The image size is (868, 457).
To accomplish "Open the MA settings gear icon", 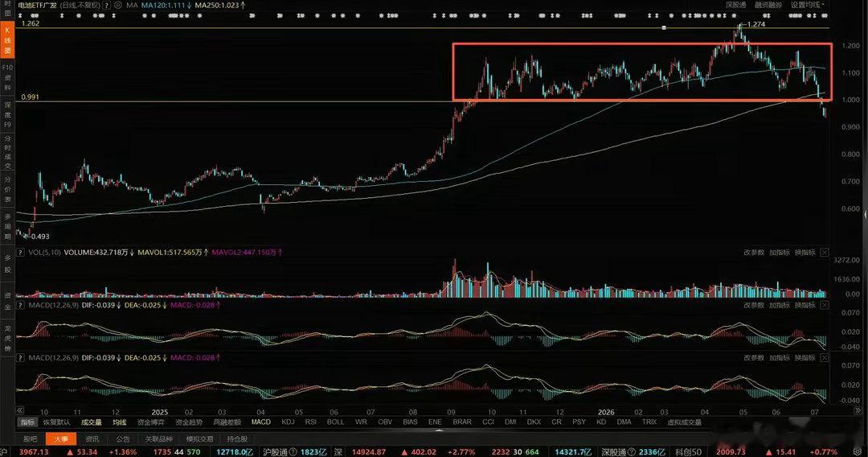I will 118,5.
